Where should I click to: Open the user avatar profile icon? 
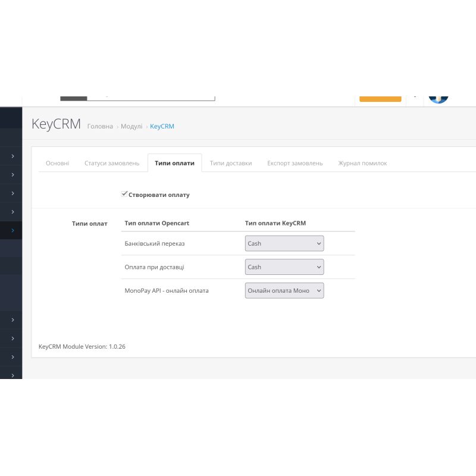pyautogui.click(x=439, y=97)
